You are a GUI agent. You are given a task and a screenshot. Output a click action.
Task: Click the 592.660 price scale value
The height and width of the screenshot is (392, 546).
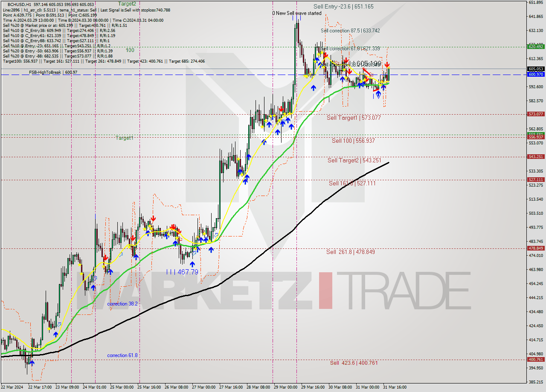(536, 87)
